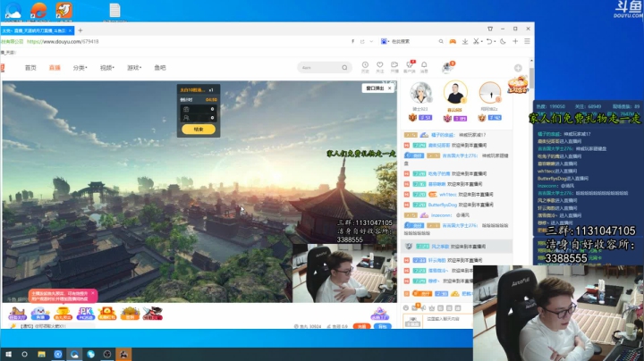The height and width of the screenshot is (361, 644).
Task: Open the crown icon in chat toolbar
Action: click(432, 307)
